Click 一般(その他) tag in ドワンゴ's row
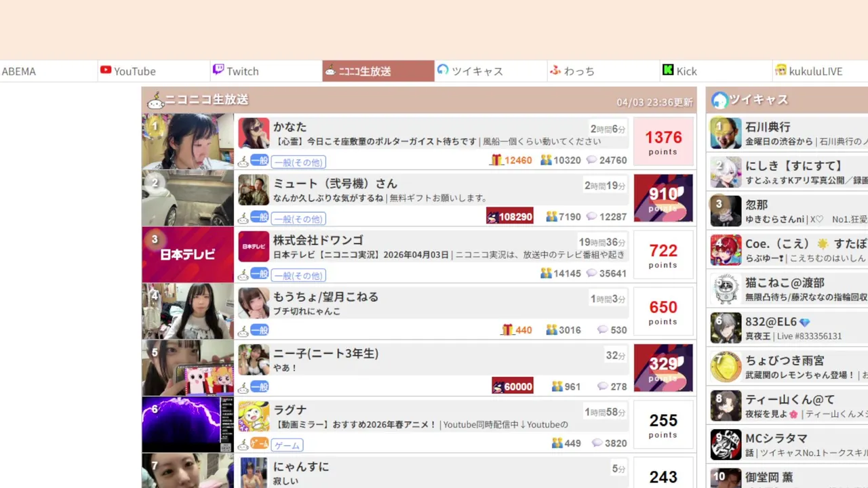Screen dimensions: 868x488 (298, 276)
